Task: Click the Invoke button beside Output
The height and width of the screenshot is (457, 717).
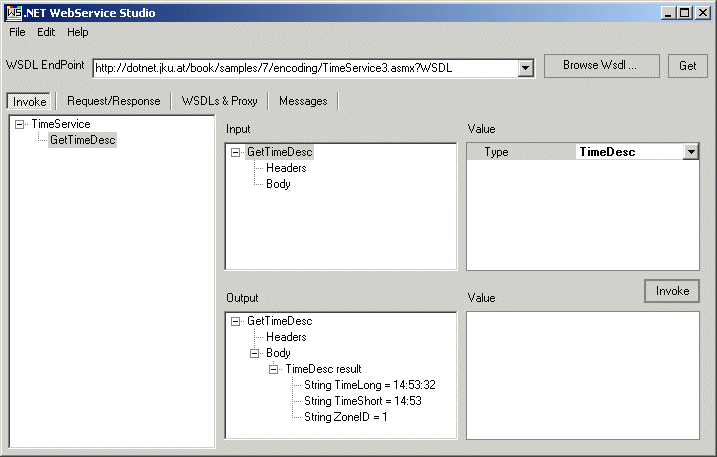Action: (672, 291)
